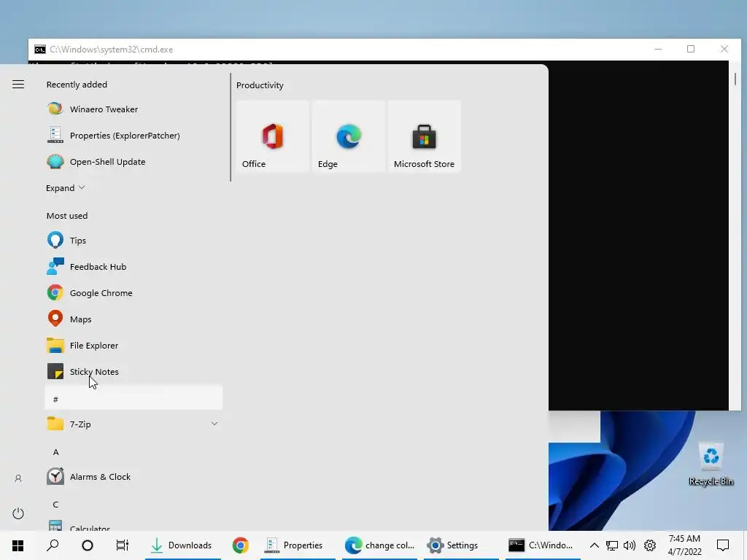
Task: Click the cmd.exe title bar icon
Action: (x=40, y=49)
